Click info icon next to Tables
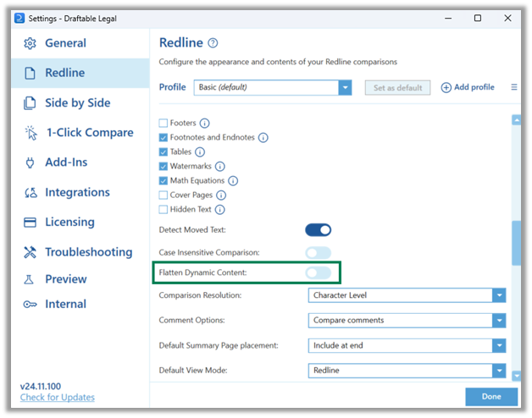The width and height of the screenshot is (532, 418). 200,151
